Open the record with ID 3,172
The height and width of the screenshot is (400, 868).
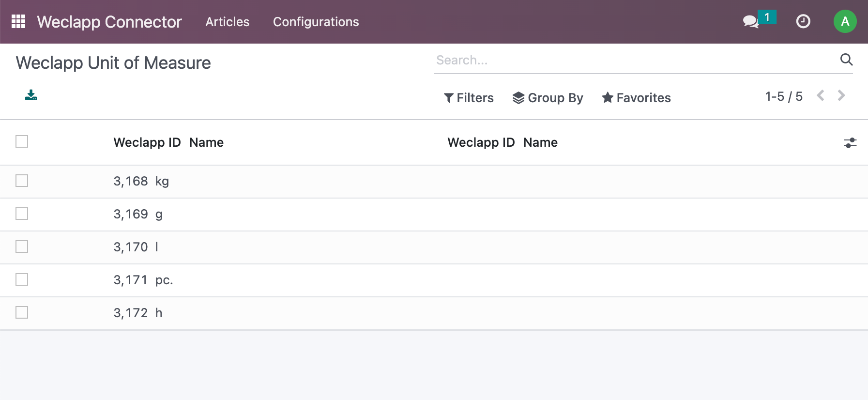[x=131, y=313]
